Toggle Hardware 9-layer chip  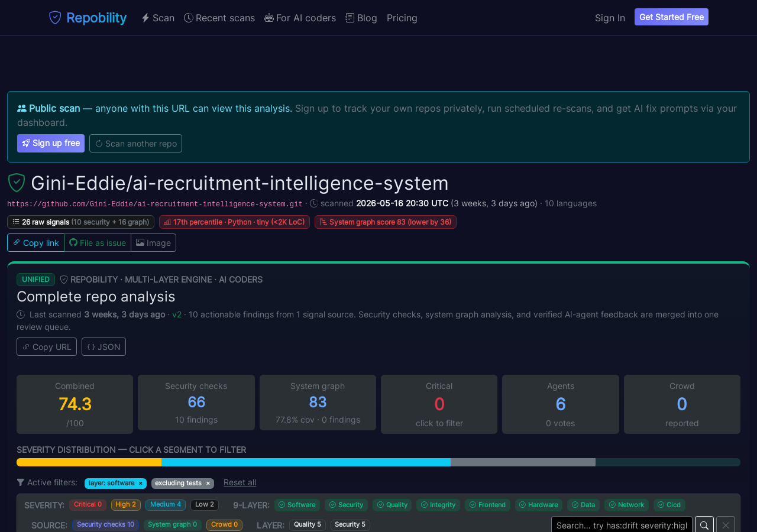(539, 505)
